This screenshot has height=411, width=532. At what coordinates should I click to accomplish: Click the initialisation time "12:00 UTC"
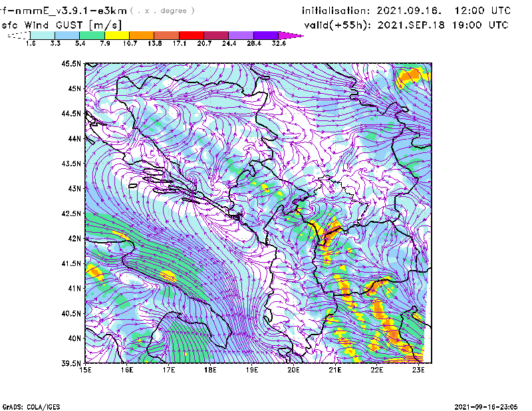pos(483,11)
